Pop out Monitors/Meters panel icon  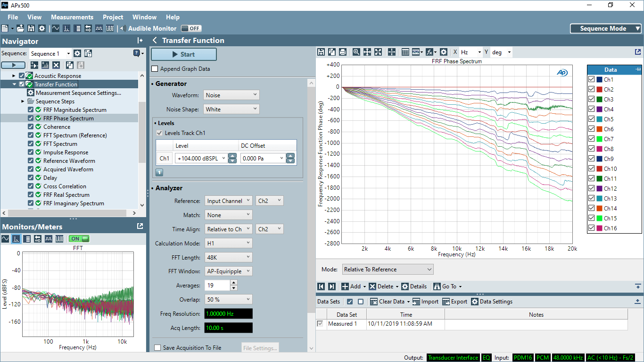tap(140, 227)
